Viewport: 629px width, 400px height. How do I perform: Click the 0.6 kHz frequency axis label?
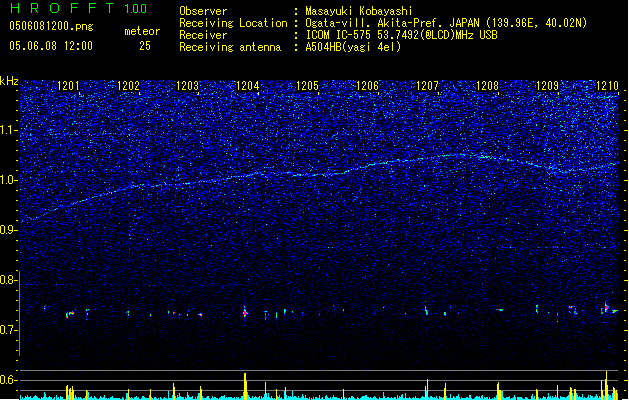pos(8,380)
